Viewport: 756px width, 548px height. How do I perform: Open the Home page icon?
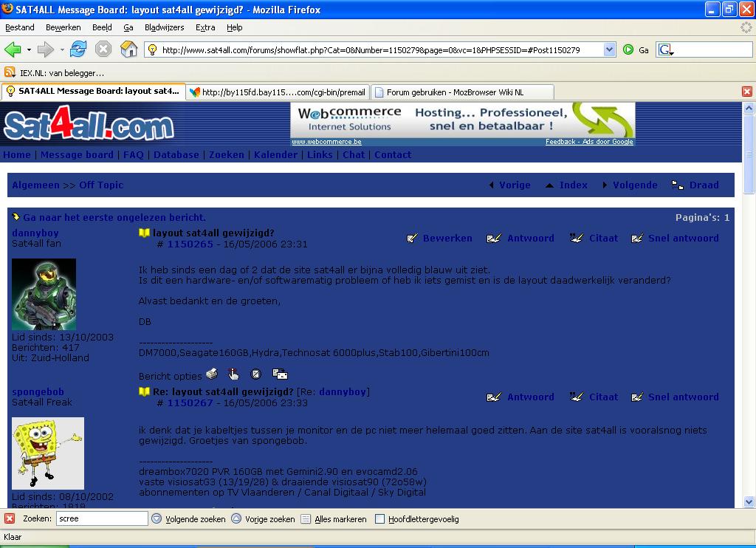tap(128, 49)
